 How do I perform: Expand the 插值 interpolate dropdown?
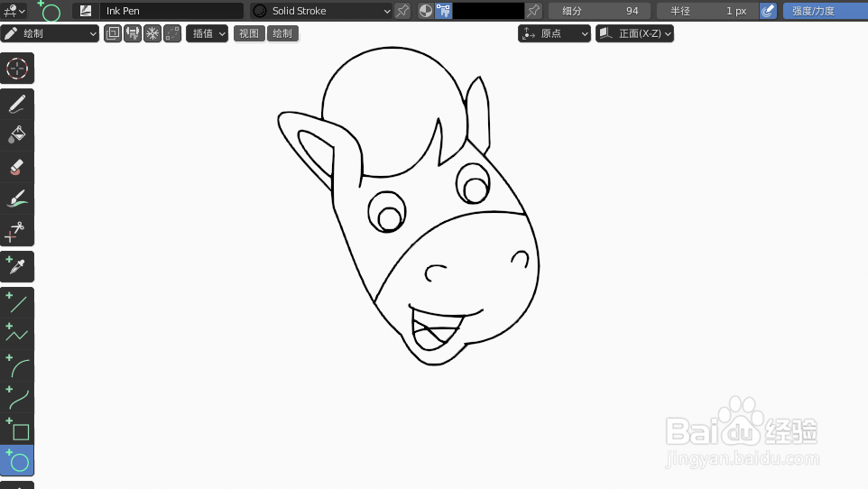click(207, 33)
